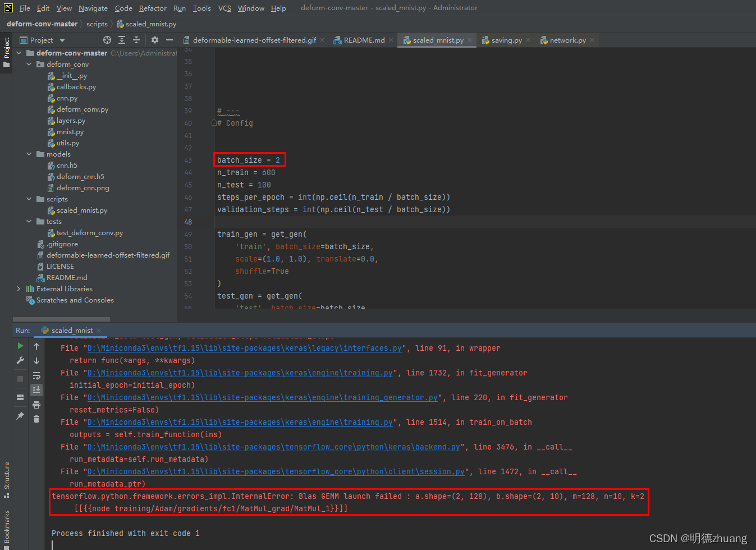This screenshot has height=550, width=756.
Task: Open Project panel settings gear
Action: click(155, 40)
